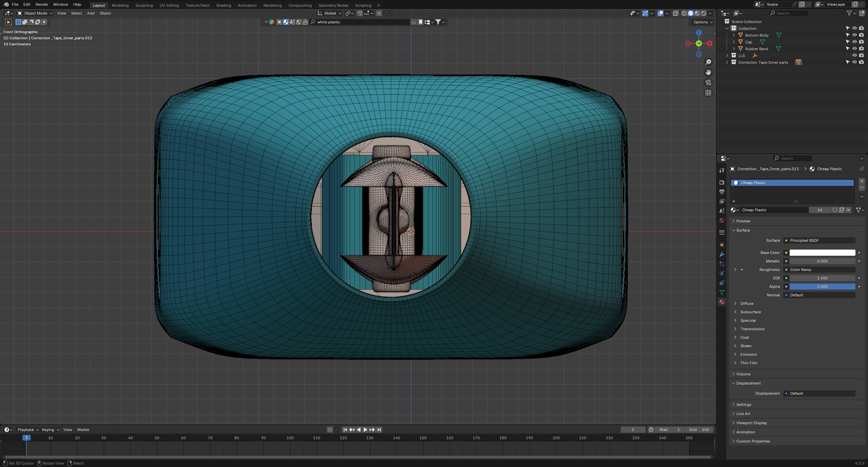Duplicate the Cheap Plastic material
The image size is (868, 467).
tap(842, 210)
